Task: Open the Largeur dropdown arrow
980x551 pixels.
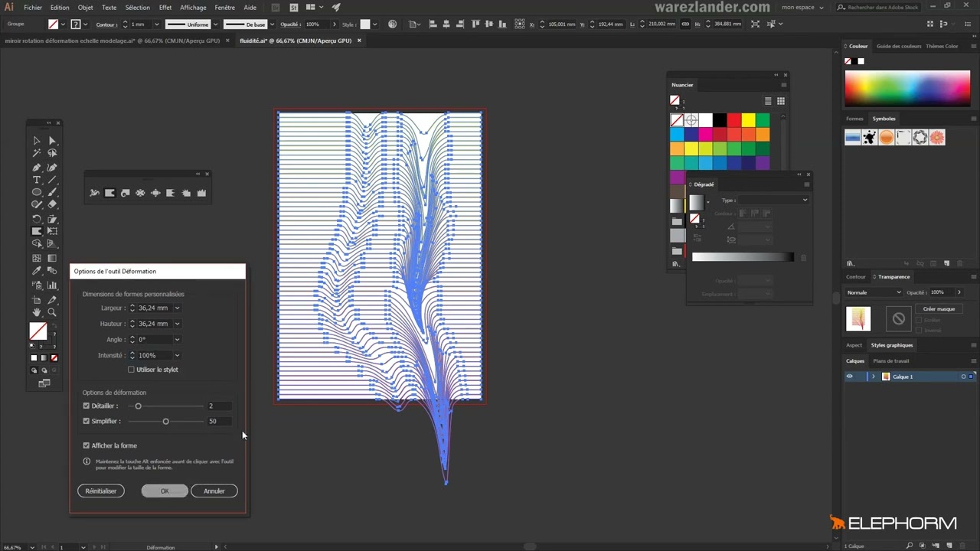Action: (x=177, y=308)
